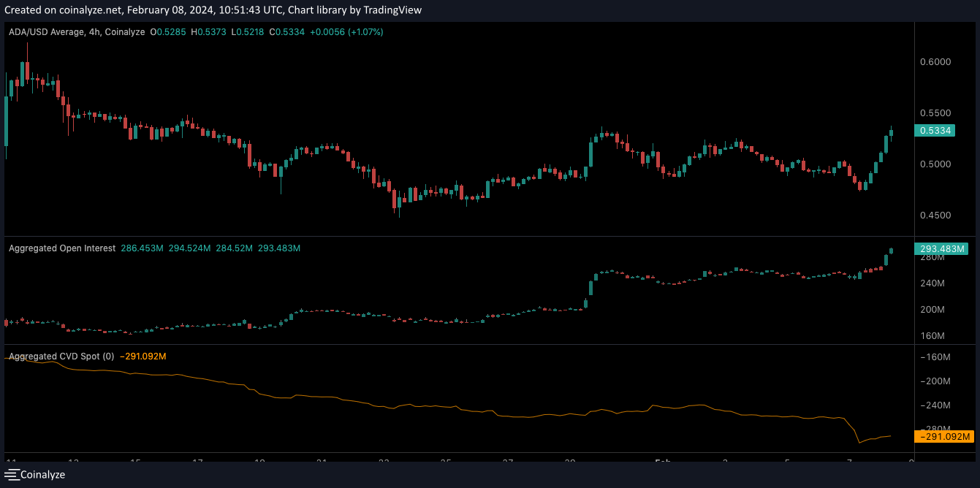
Task: Click the orange -291.092M CVD value label
Action: (x=943, y=438)
